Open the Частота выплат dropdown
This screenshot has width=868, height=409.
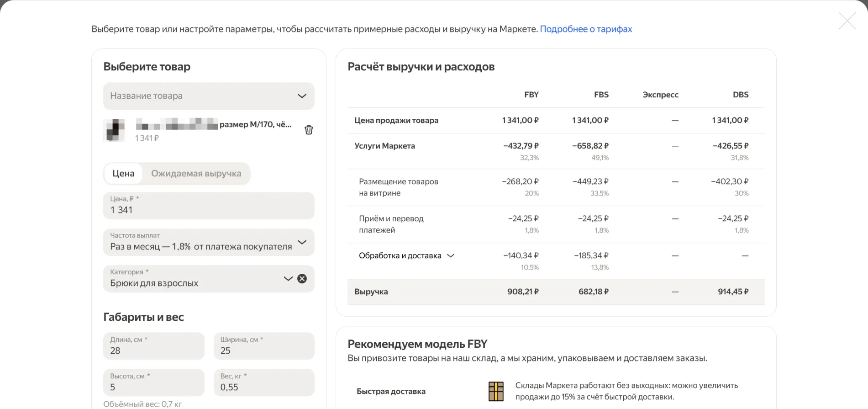[x=209, y=242]
